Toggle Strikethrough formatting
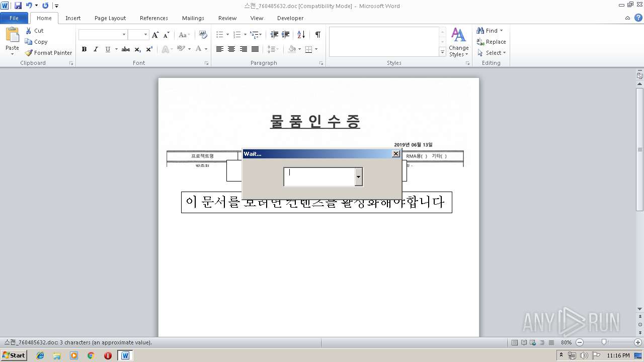The width and height of the screenshot is (644, 362). (126, 49)
